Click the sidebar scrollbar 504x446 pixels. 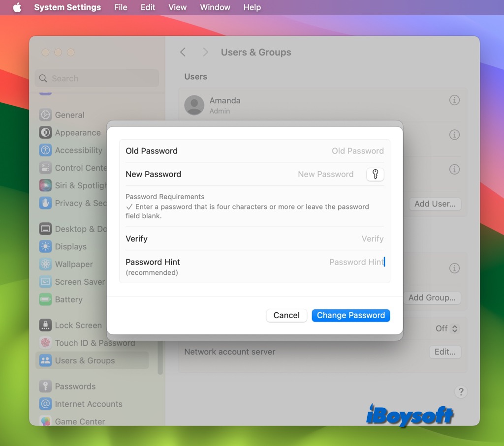click(160, 359)
